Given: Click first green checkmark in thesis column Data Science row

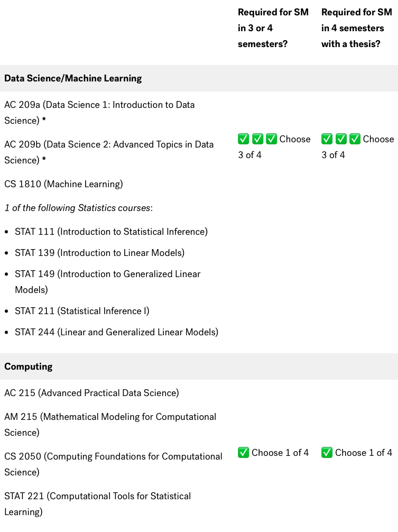Looking at the screenshot, I should click(x=327, y=139).
